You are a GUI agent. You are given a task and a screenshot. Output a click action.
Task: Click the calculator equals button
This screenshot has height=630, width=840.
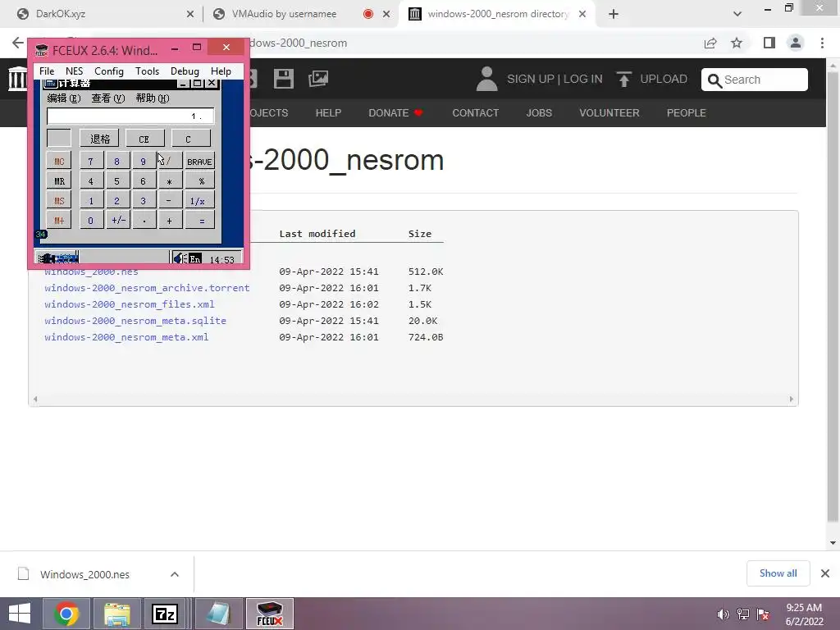(x=200, y=220)
